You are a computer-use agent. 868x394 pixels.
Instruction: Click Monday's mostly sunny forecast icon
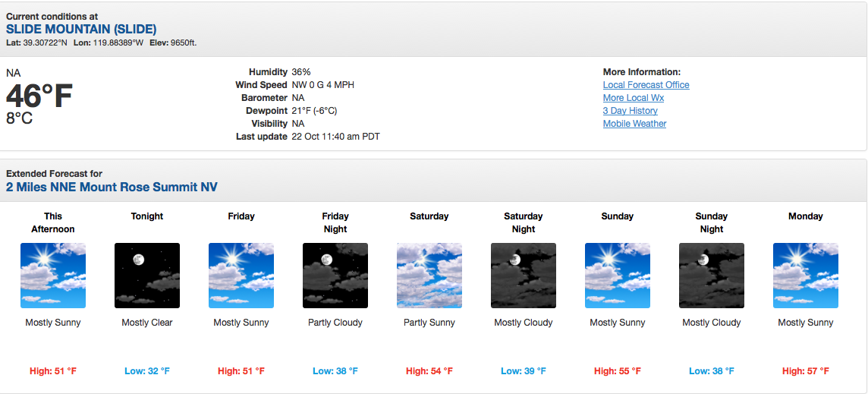coord(806,276)
